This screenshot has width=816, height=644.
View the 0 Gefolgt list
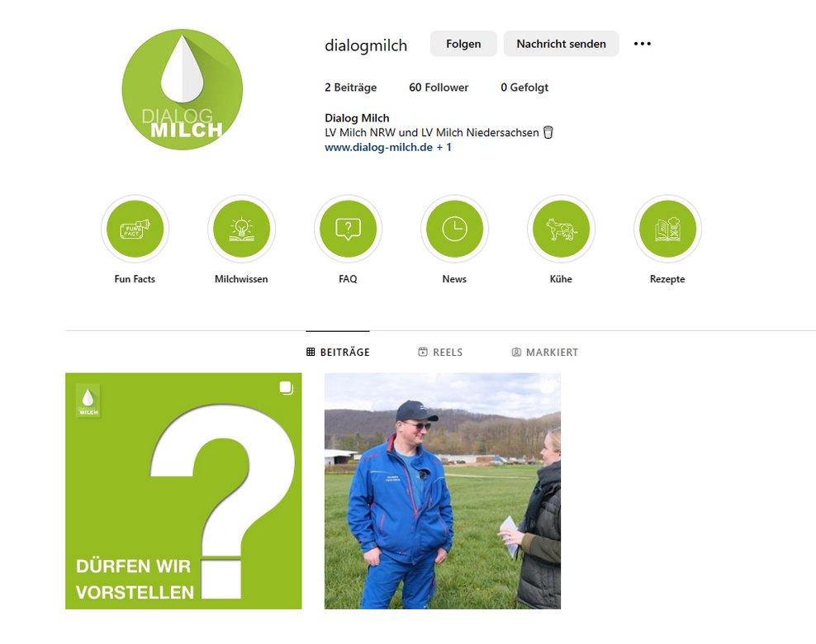(524, 88)
